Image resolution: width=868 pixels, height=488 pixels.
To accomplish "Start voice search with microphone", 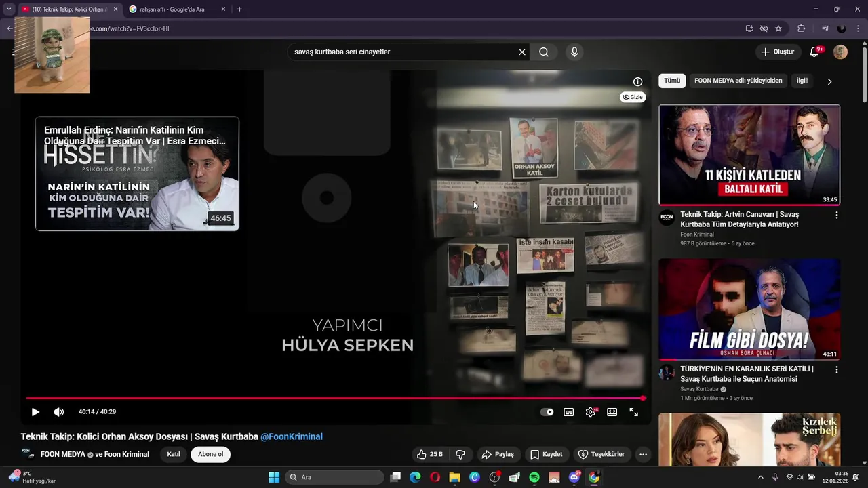I will pos(574,52).
